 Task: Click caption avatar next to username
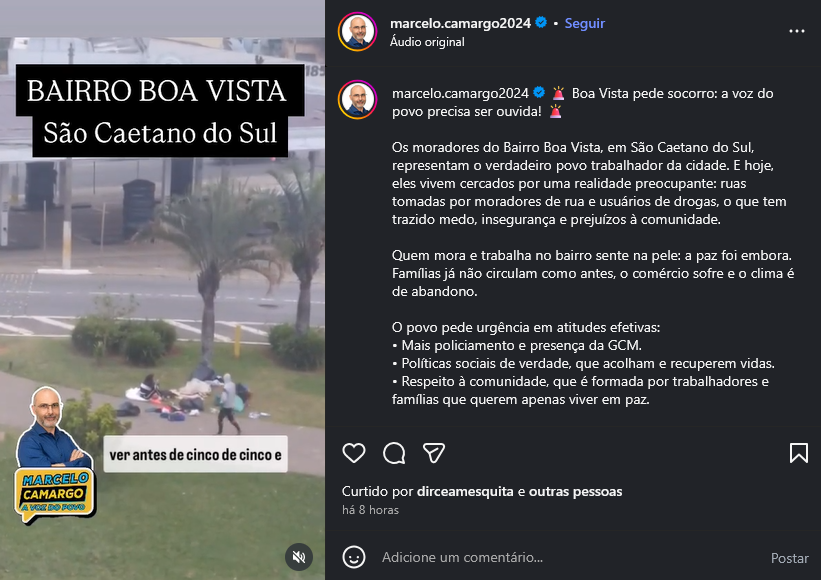[358, 99]
